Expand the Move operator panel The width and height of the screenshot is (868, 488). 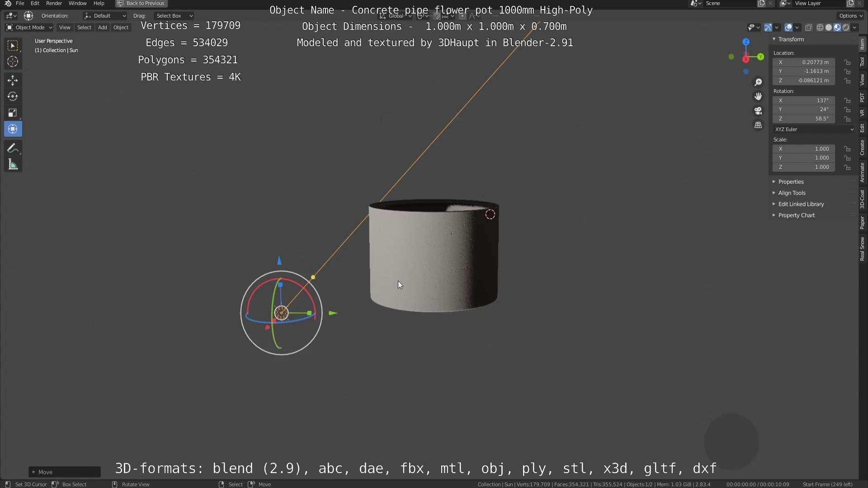coord(65,472)
